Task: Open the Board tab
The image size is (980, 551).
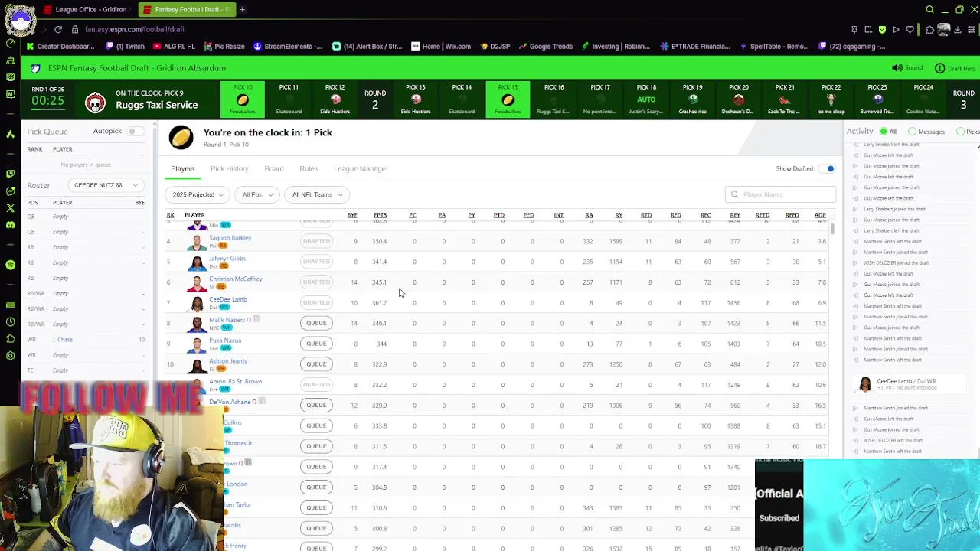Action: pyautogui.click(x=274, y=168)
